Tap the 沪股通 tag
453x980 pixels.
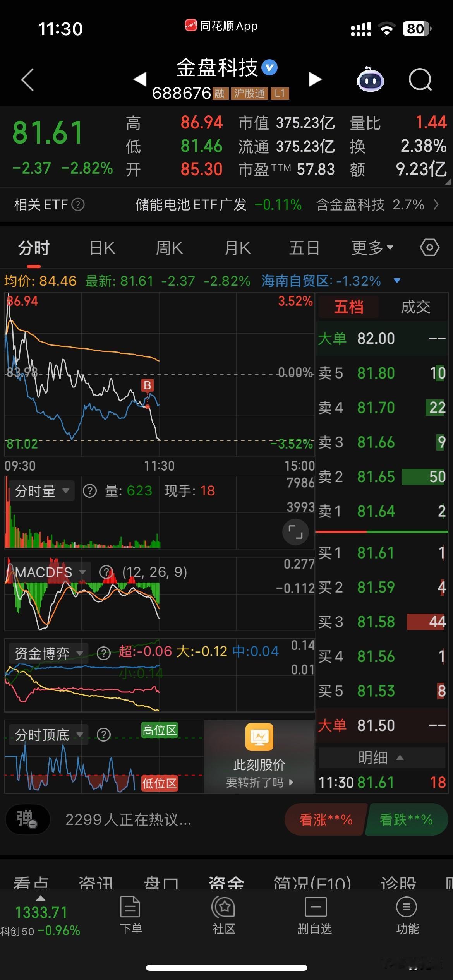click(249, 93)
